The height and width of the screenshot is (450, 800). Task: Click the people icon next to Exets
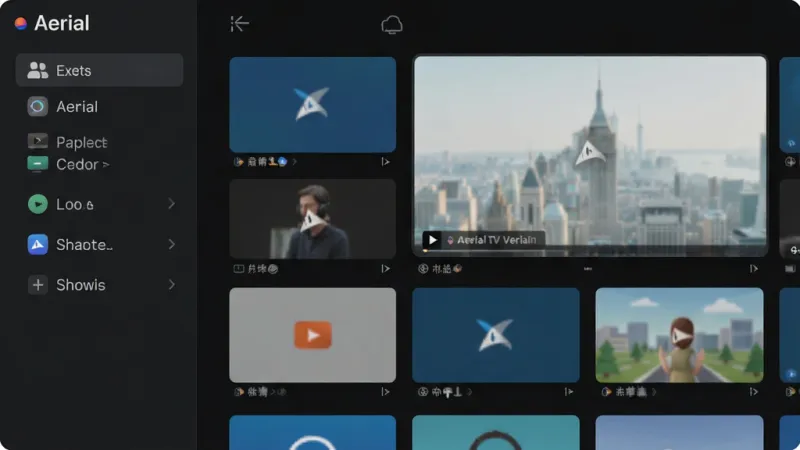coord(37,70)
